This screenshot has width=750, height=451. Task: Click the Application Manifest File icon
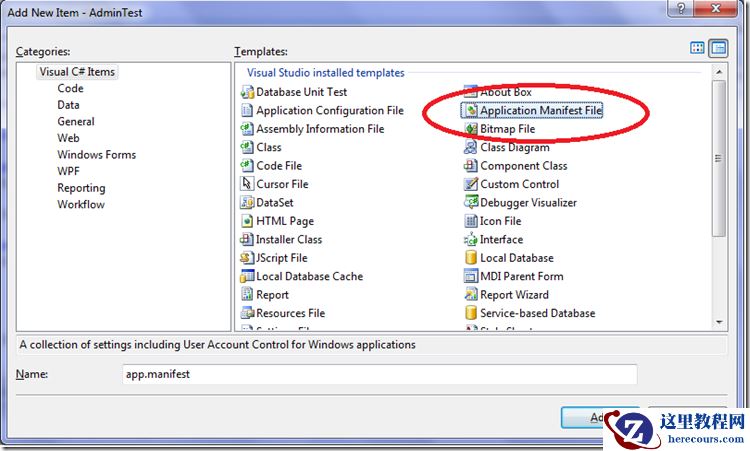(471, 110)
